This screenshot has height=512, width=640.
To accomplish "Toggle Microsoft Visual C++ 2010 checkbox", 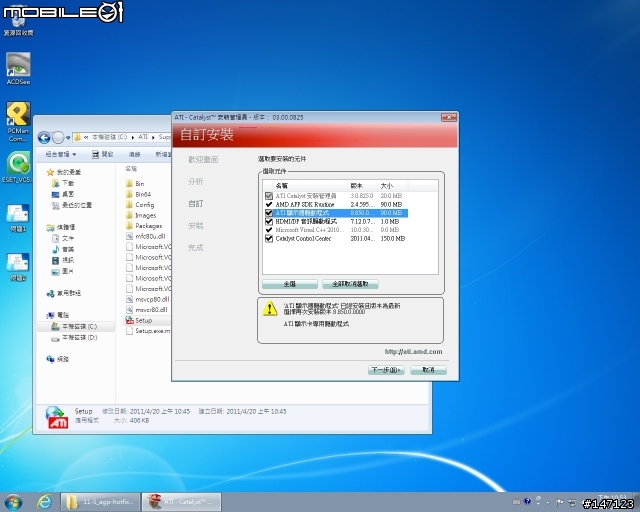I will 269,230.
